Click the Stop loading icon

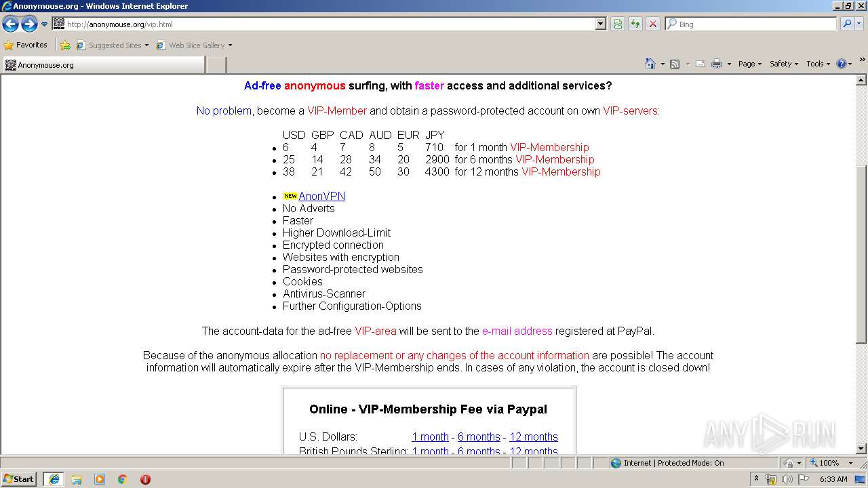click(652, 24)
